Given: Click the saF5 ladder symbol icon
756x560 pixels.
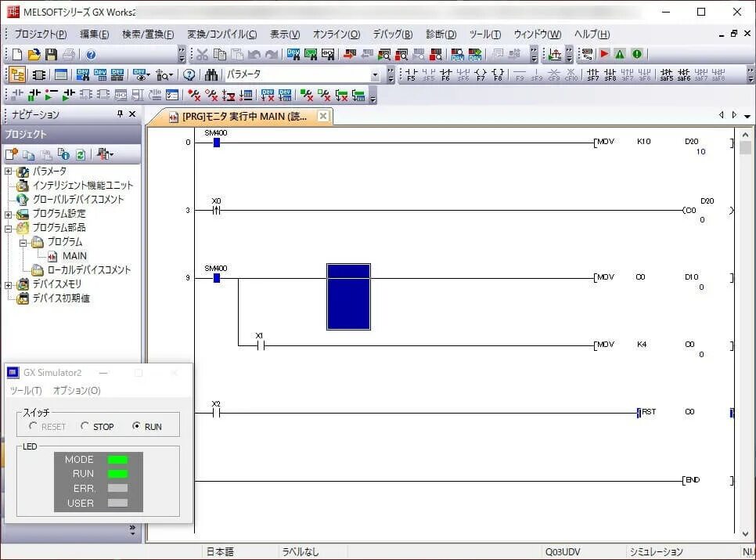Looking at the screenshot, I should 666,74.
